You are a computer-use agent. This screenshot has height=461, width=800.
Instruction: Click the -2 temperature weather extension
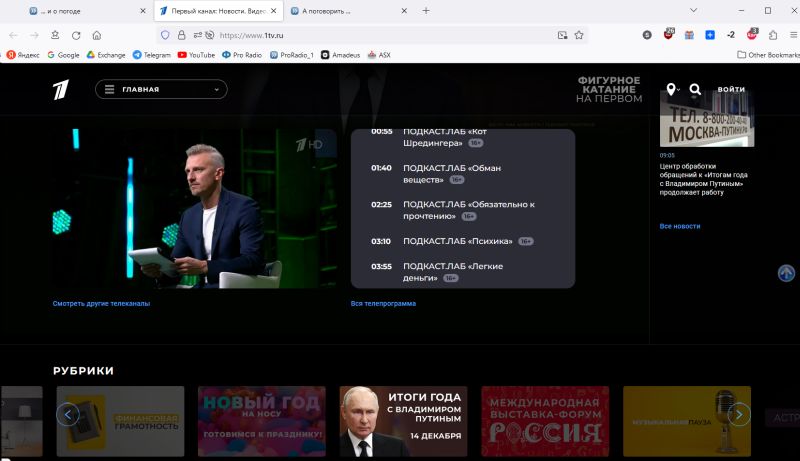731,35
